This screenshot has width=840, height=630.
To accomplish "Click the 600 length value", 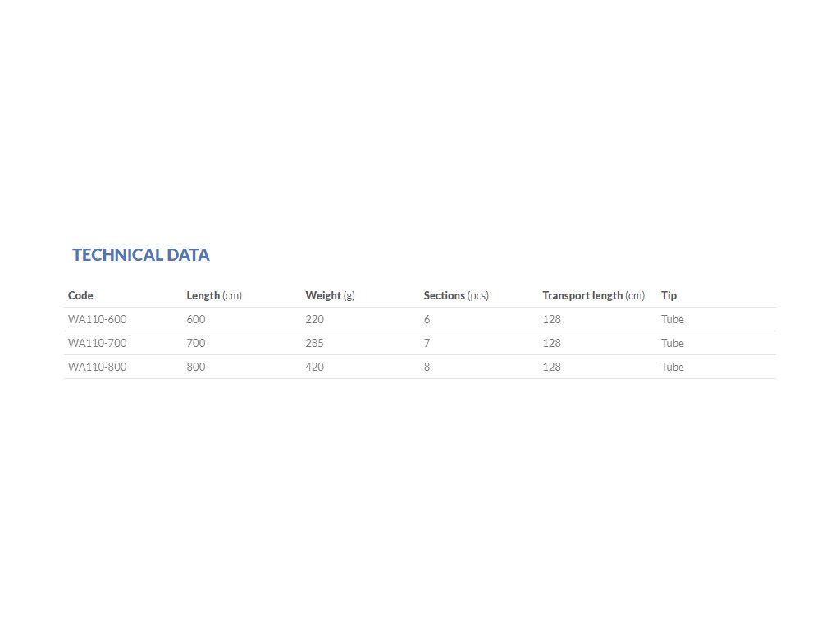I will [x=196, y=319].
